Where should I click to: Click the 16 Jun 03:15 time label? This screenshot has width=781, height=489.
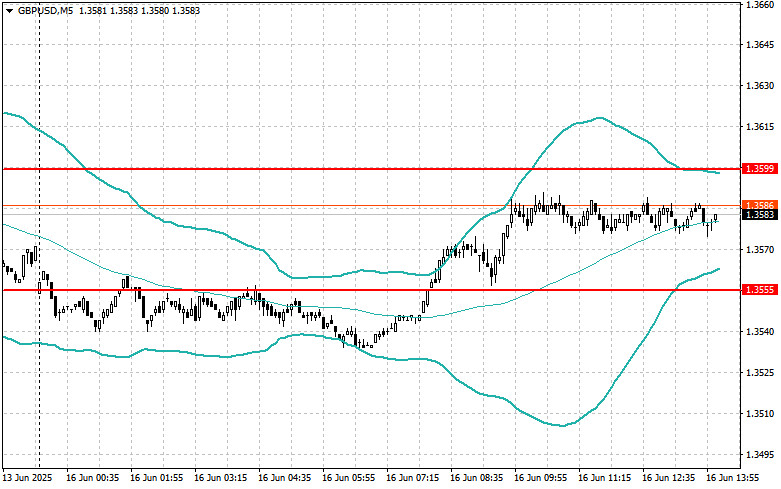(x=221, y=478)
